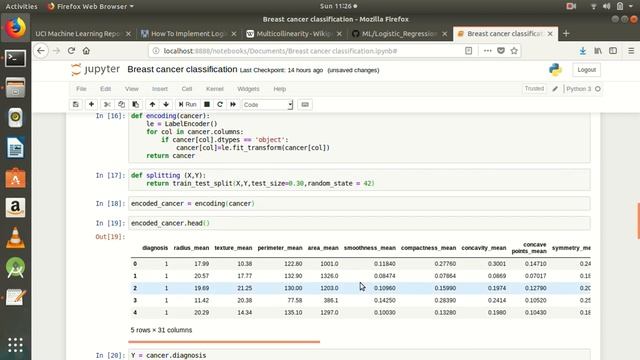Restart the kernel with the circular arrow icon
The height and width of the screenshot is (360, 640).
[x=220, y=104]
